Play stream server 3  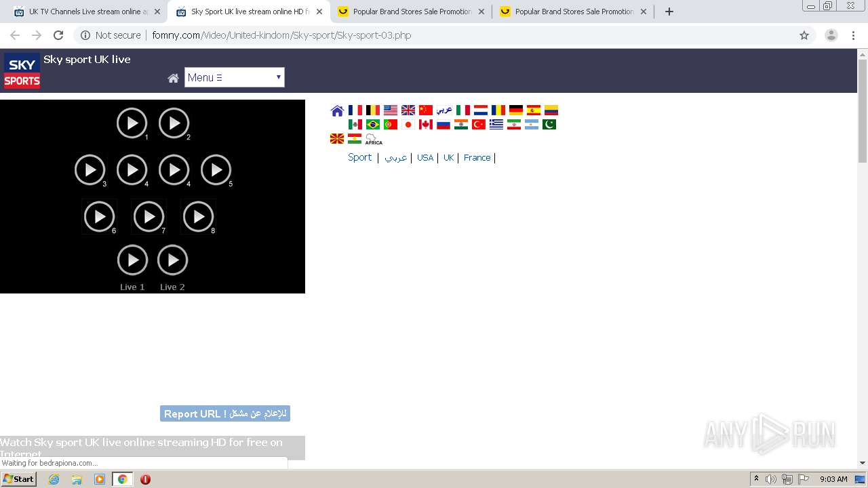coord(90,170)
